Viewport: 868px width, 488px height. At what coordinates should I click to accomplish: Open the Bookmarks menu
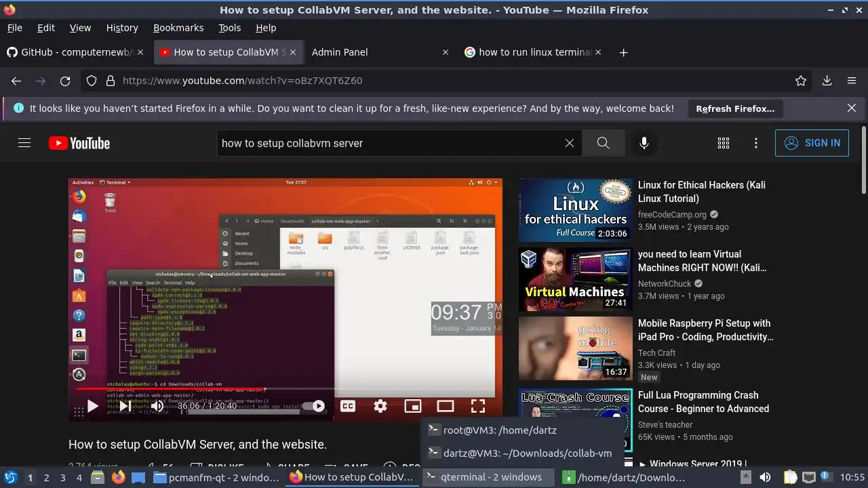[x=178, y=28]
